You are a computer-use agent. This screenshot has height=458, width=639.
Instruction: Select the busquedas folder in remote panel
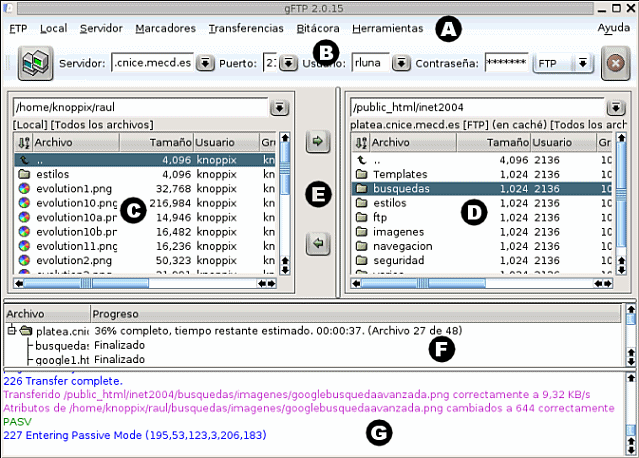tap(400, 188)
